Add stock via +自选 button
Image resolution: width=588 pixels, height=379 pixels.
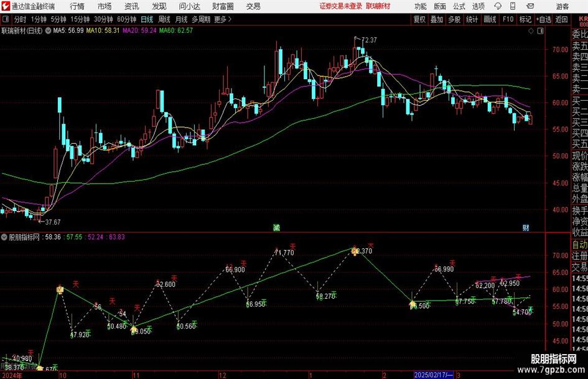(543, 19)
